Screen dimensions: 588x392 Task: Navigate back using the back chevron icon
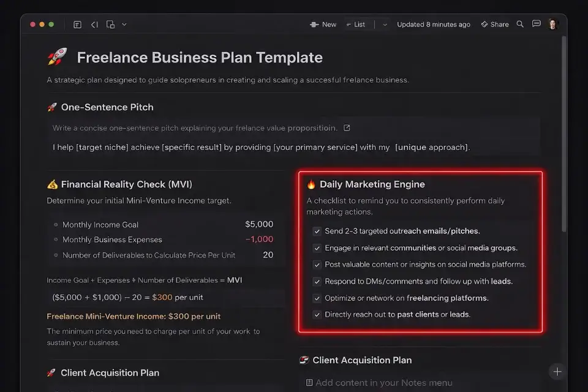(x=94, y=24)
